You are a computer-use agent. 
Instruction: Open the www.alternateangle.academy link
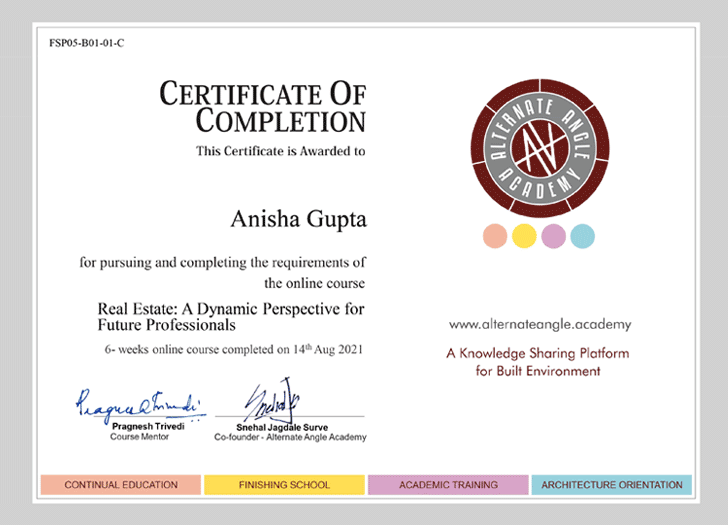point(539,325)
